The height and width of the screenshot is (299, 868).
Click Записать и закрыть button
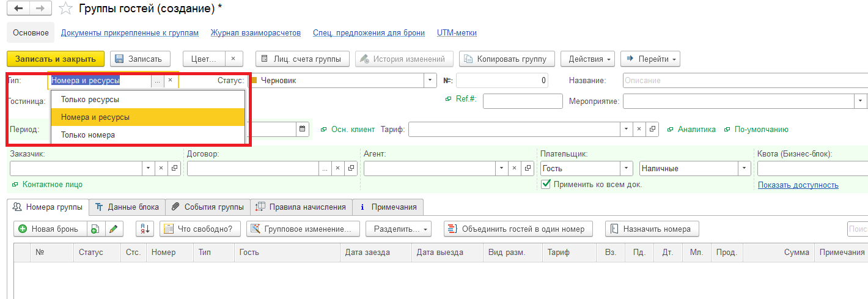(56, 59)
